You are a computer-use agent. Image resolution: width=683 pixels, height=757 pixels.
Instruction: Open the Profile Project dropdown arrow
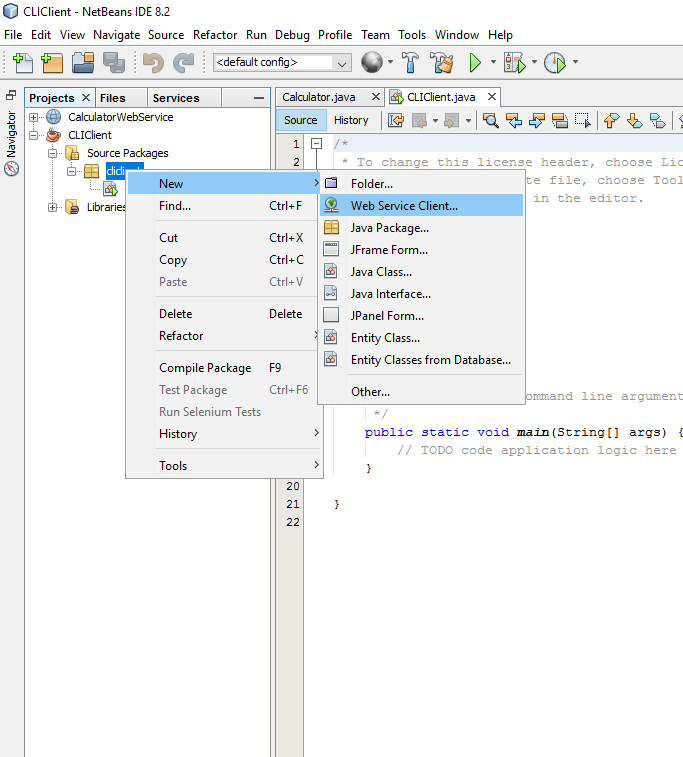click(x=575, y=62)
